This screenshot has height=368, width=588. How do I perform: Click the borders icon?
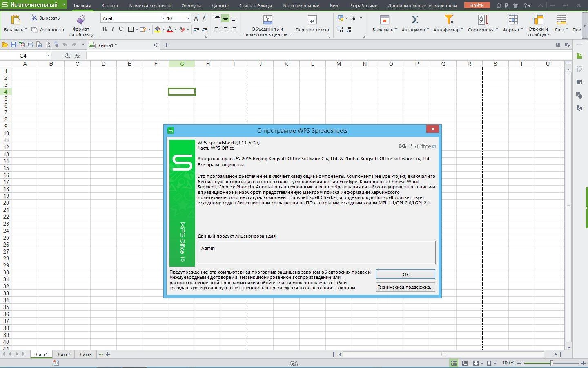pos(131,29)
